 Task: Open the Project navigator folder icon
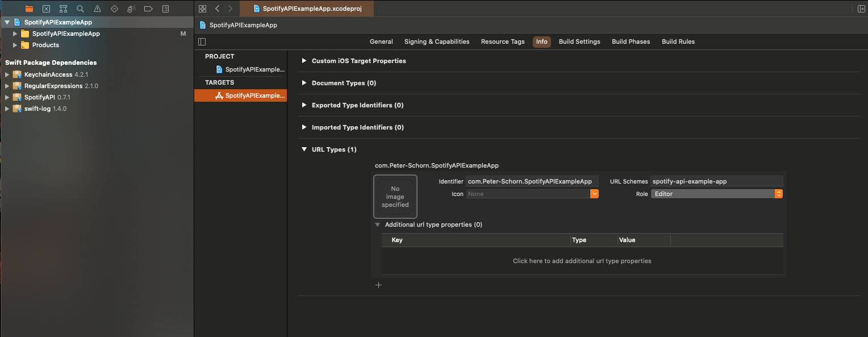point(29,9)
